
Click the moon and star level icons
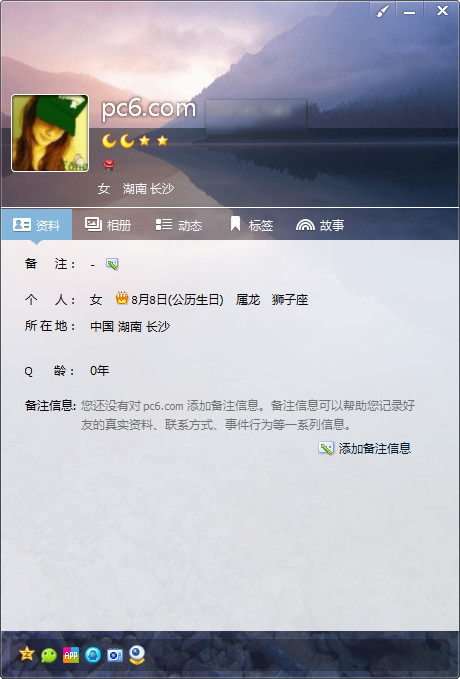135,141
